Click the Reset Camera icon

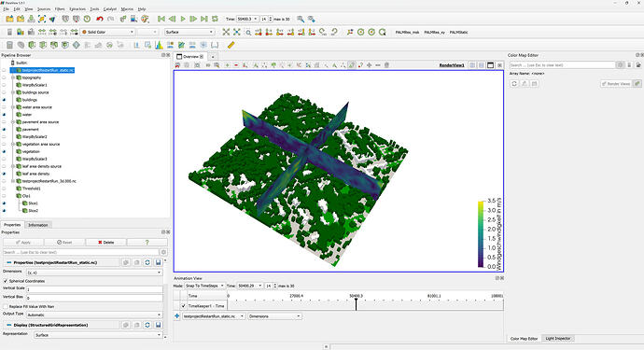226,32
